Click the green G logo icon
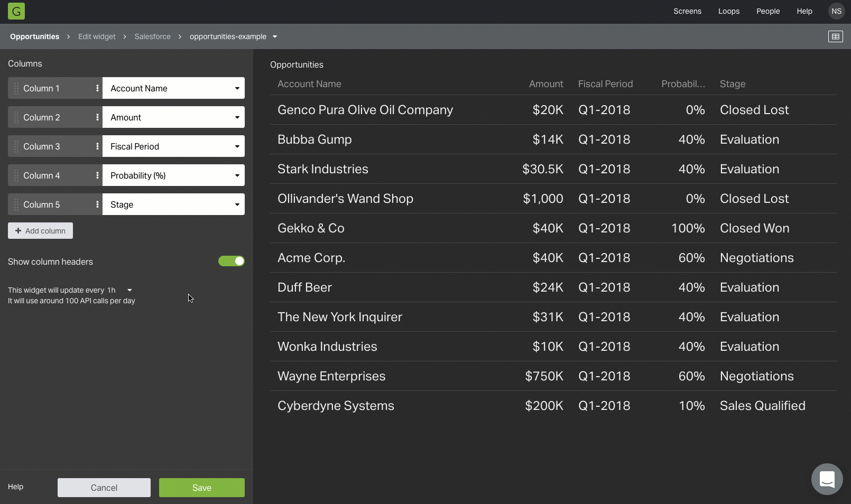Image resolution: width=851 pixels, height=504 pixels. click(16, 11)
